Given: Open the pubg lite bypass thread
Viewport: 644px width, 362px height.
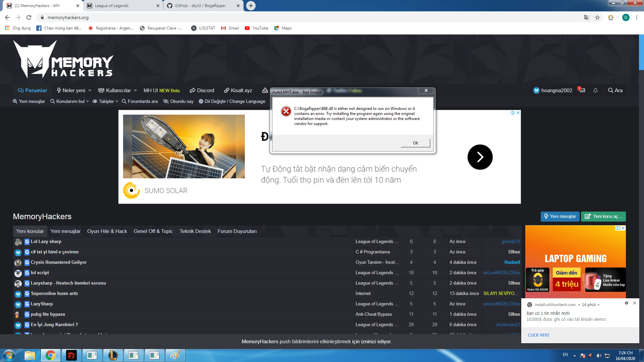Looking at the screenshot, I should [x=48, y=314].
